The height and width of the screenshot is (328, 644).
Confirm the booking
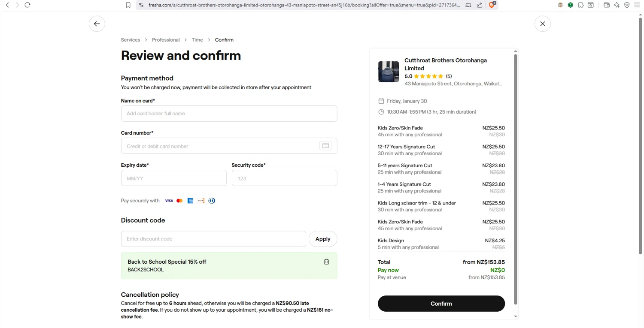(x=441, y=304)
